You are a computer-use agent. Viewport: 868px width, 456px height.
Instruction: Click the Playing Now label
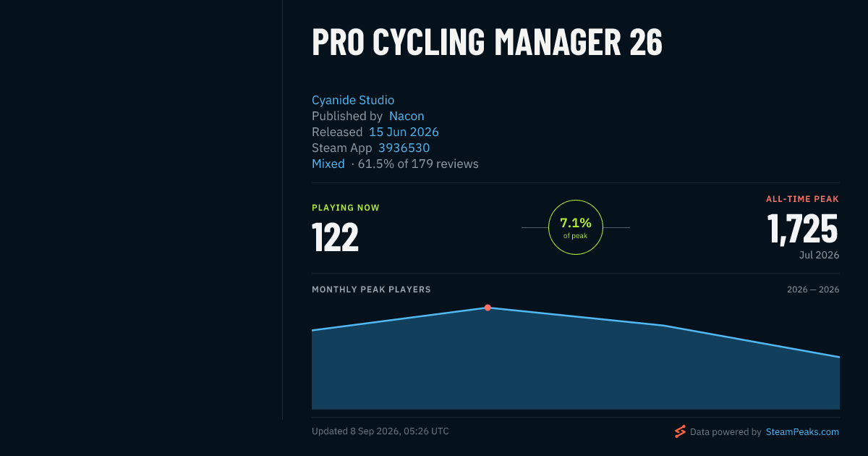pos(346,208)
